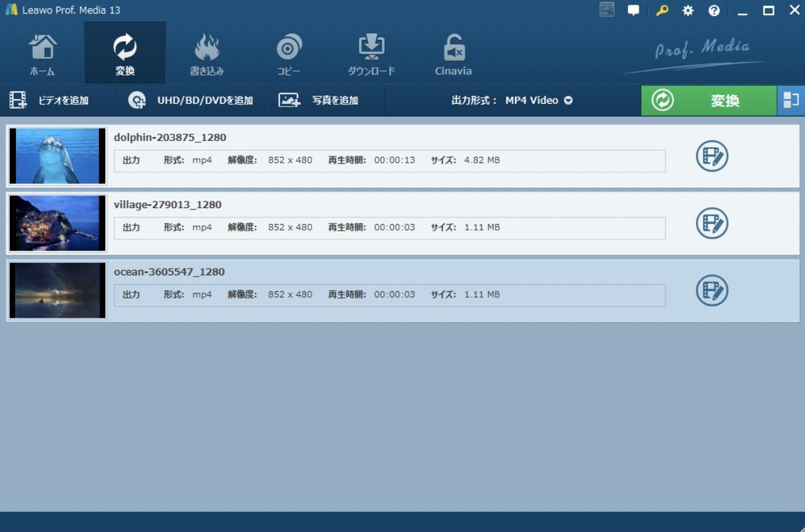
Task: Click the 1.11 MB size in village row
Action: coord(482,227)
